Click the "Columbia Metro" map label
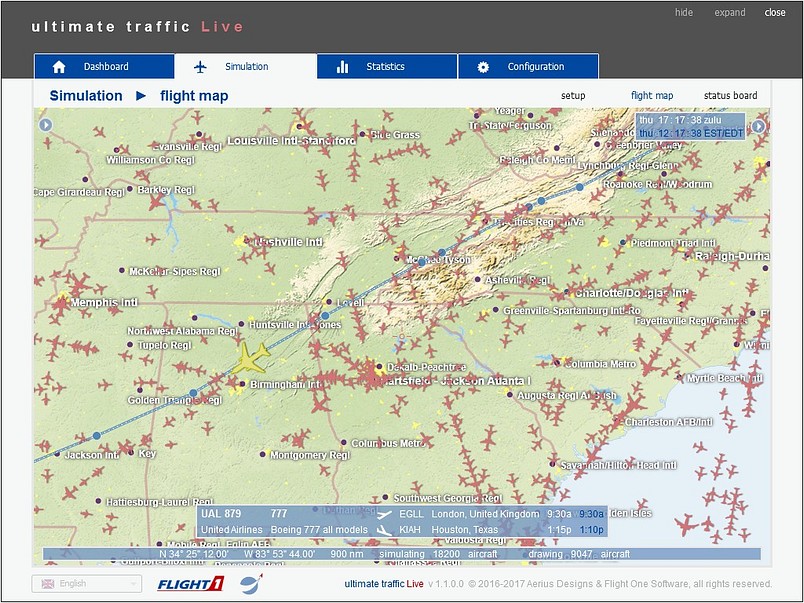 click(600, 364)
